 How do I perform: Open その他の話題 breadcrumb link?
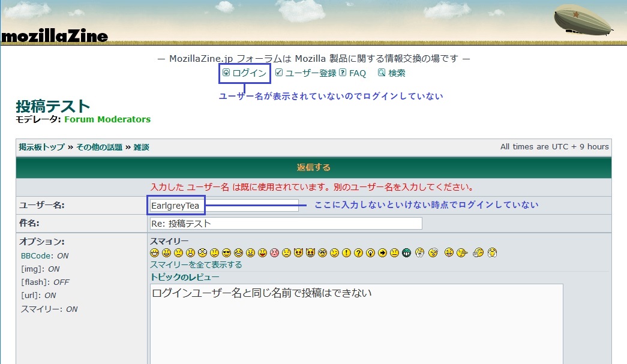tap(99, 147)
